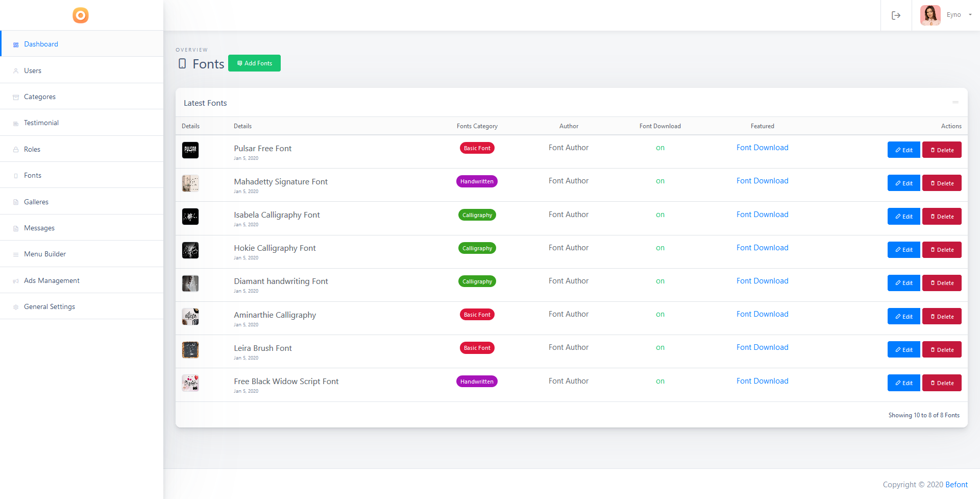Click the Users person icon in sidebar
The height and width of the screenshot is (499, 980).
(x=16, y=71)
